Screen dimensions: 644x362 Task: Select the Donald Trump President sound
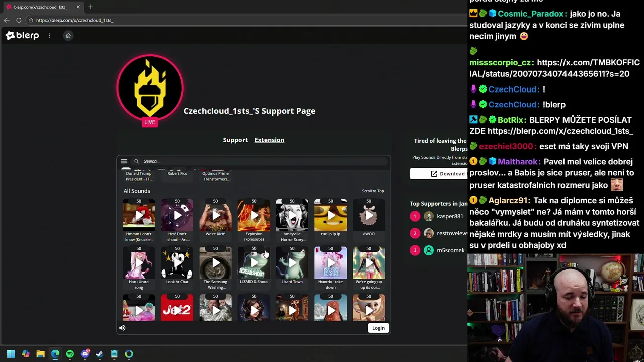click(139, 176)
